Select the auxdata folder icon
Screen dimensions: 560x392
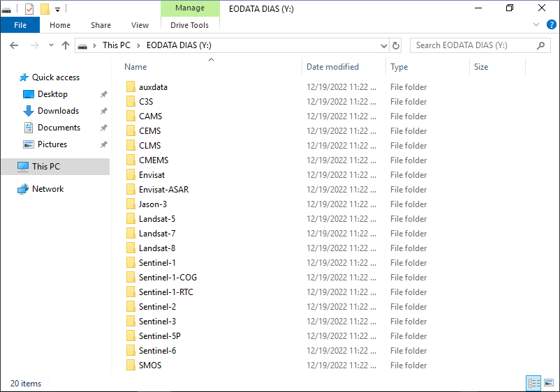point(131,86)
